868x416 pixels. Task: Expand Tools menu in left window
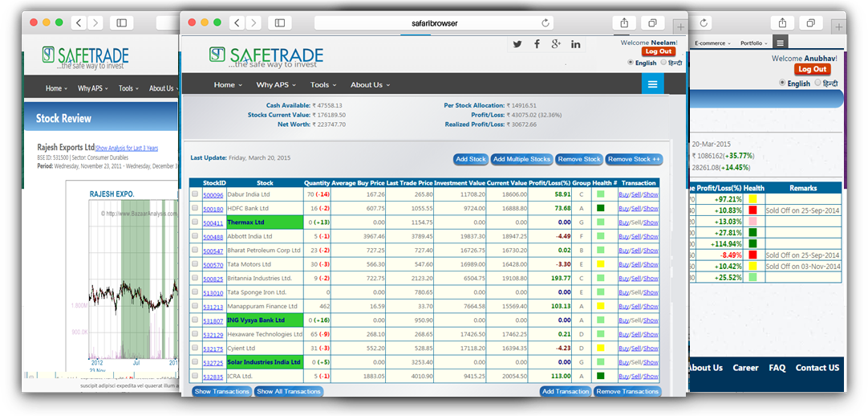(x=129, y=88)
